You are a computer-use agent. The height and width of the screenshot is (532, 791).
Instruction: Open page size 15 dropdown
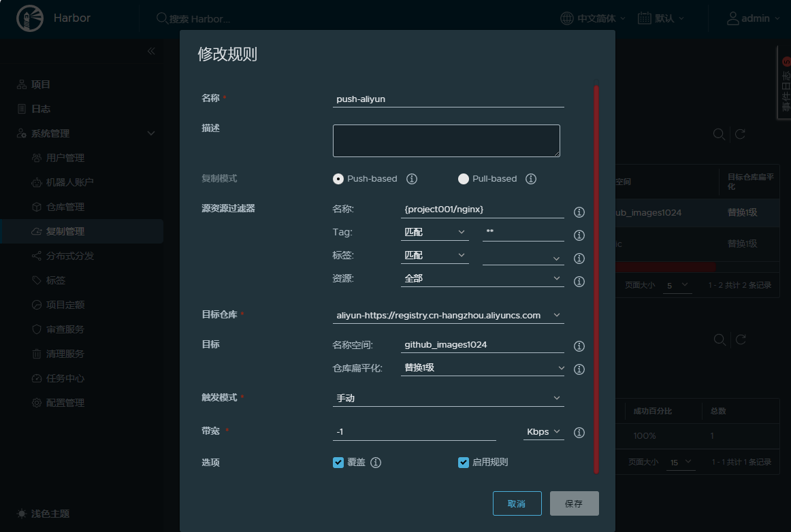681,463
